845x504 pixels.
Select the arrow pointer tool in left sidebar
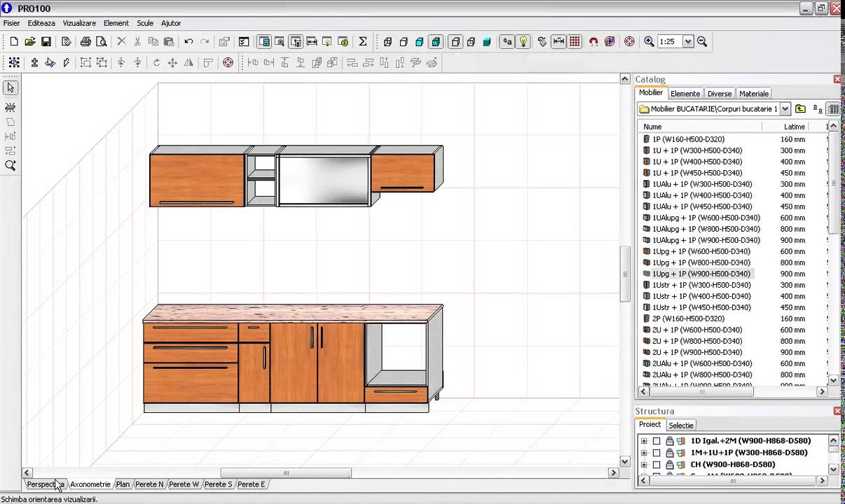(11, 88)
